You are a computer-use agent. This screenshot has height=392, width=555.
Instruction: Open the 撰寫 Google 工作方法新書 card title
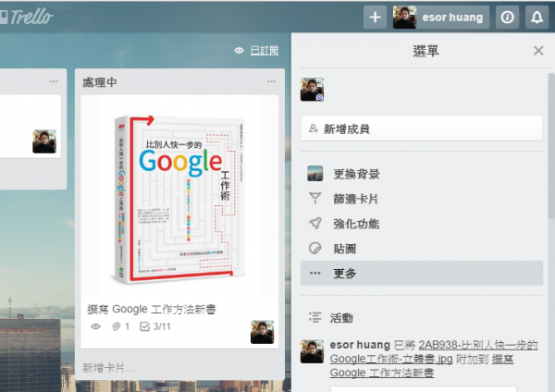pyautogui.click(x=152, y=309)
